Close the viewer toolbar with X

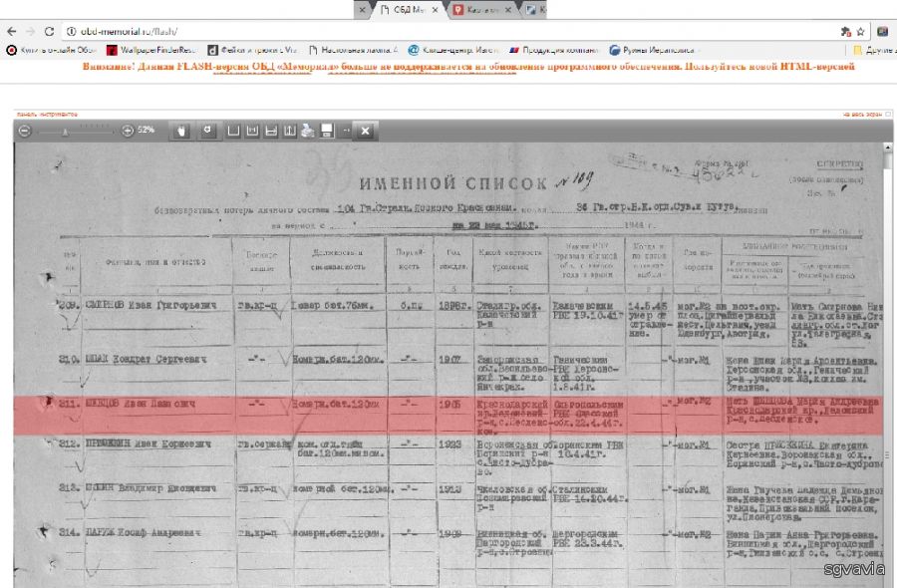366,131
